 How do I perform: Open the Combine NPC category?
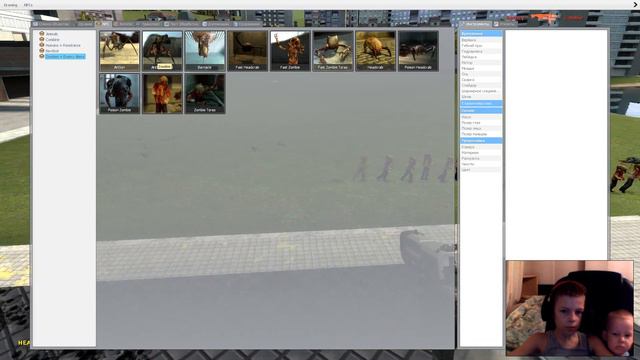tap(52, 40)
